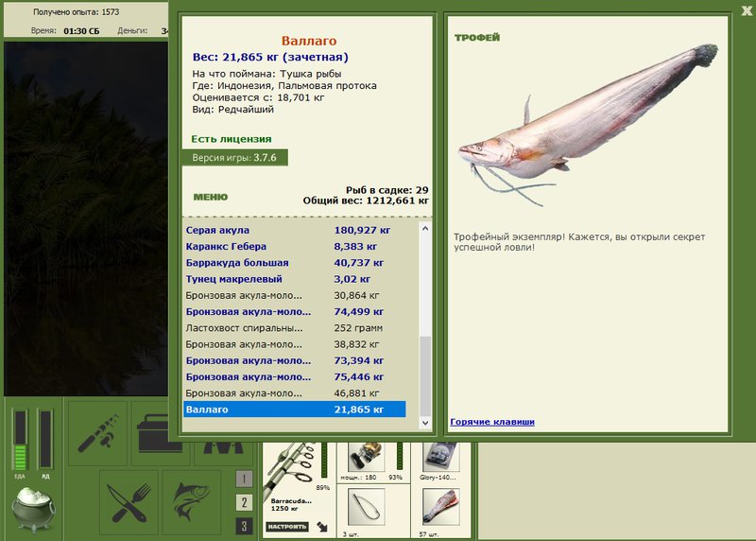Click the Валлаго trophy fish picture
Image resolution: width=756 pixels, height=541 pixels.
[x=588, y=125]
